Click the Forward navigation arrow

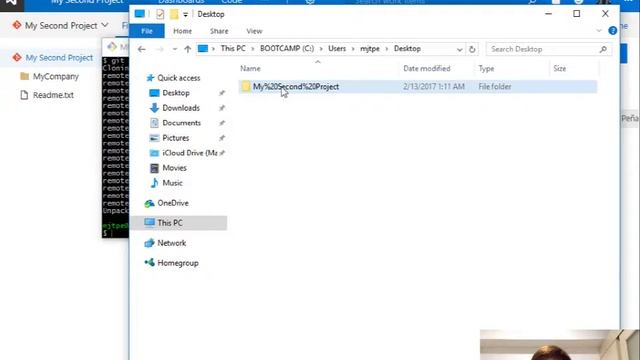[x=160, y=49]
